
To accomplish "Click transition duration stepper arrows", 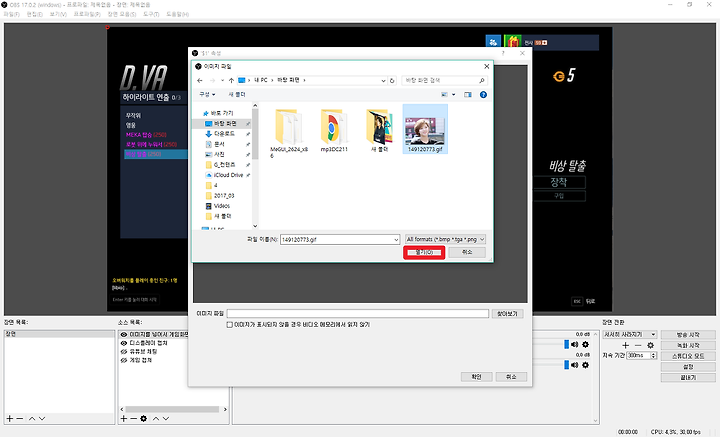I will pyautogui.click(x=653, y=356).
